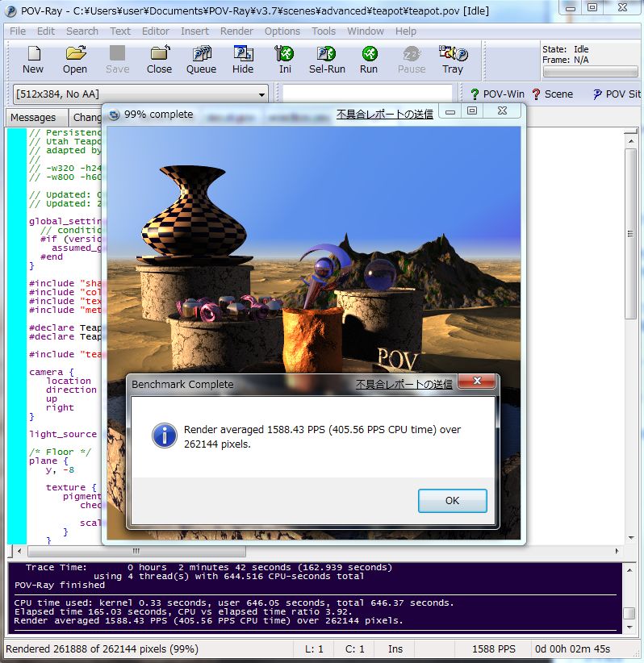Click bug report link in render window
This screenshot has width=644, height=663.
click(x=385, y=115)
